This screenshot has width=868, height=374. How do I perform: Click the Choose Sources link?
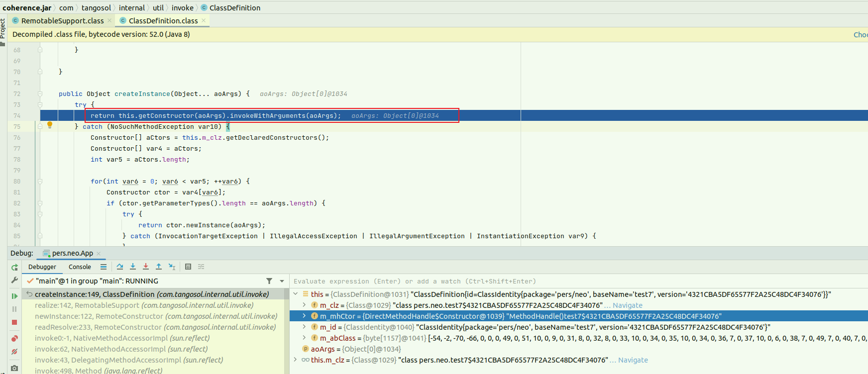861,35
